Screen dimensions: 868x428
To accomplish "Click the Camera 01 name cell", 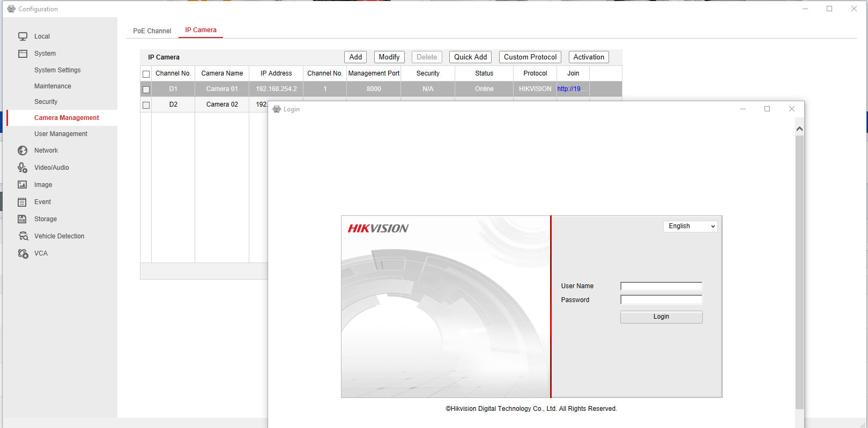I will (x=222, y=89).
